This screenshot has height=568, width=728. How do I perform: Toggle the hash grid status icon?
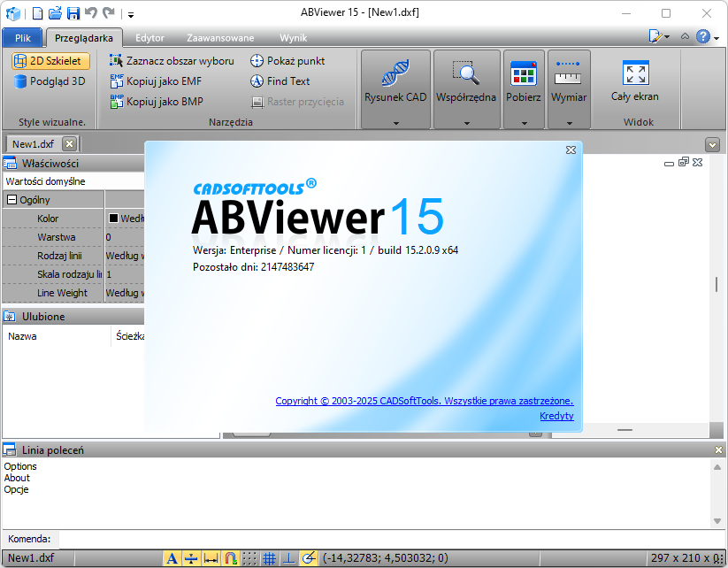(269, 557)
